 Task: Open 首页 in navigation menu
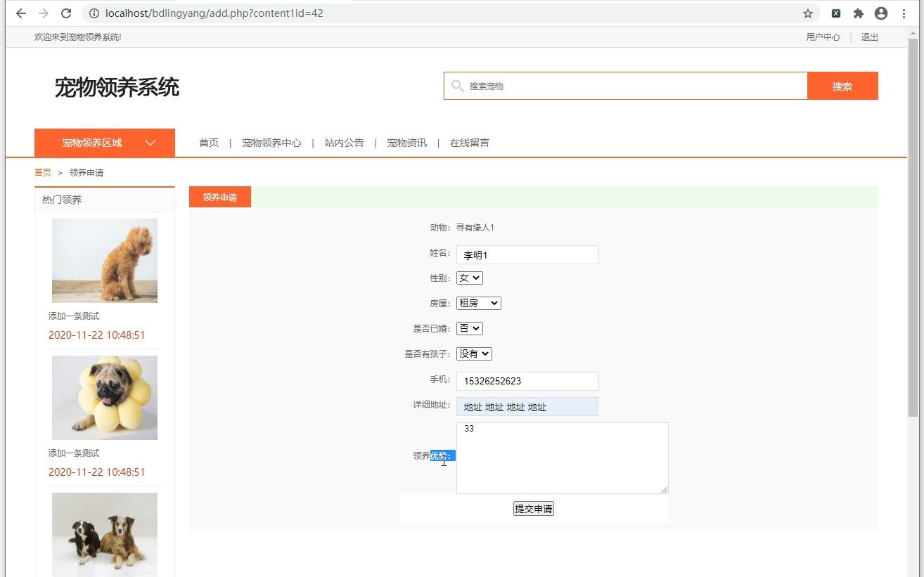(x=209, y=143)
